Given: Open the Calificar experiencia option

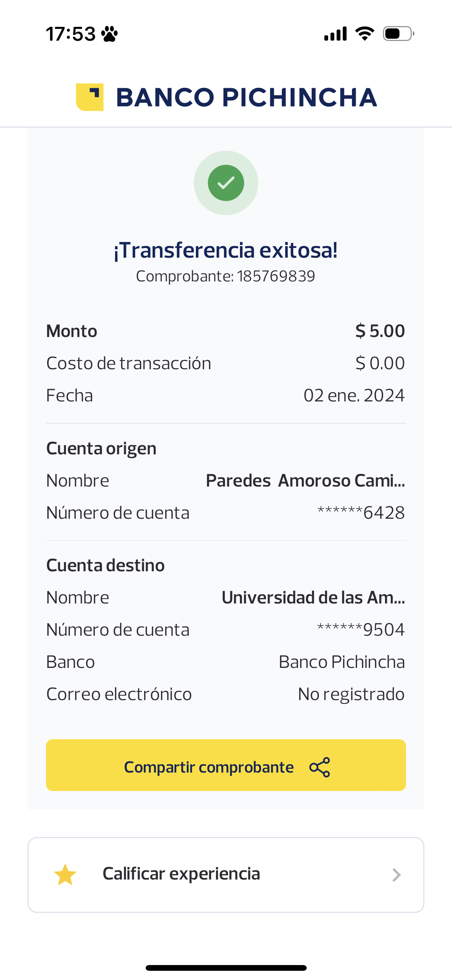Looking at the screenshot, I should point(181,874).
